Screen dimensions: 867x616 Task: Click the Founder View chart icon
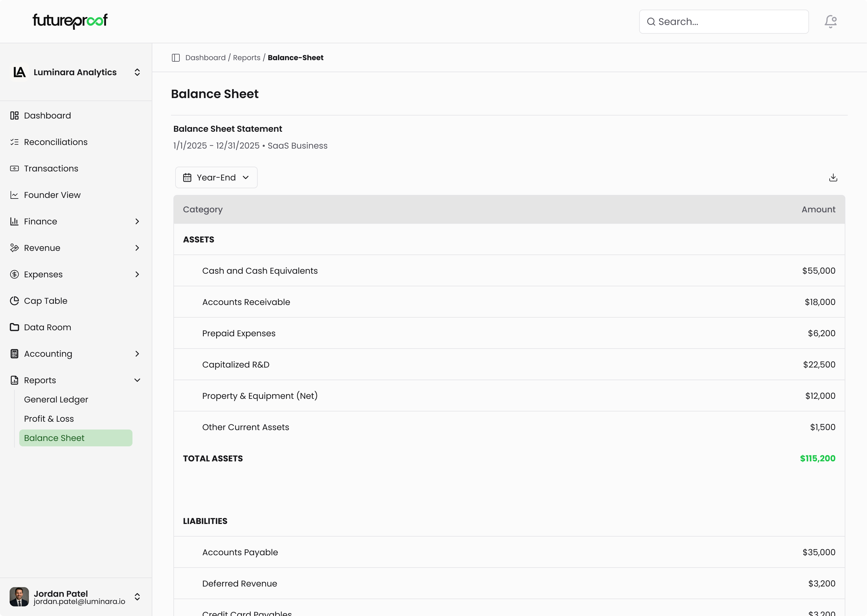14,195
